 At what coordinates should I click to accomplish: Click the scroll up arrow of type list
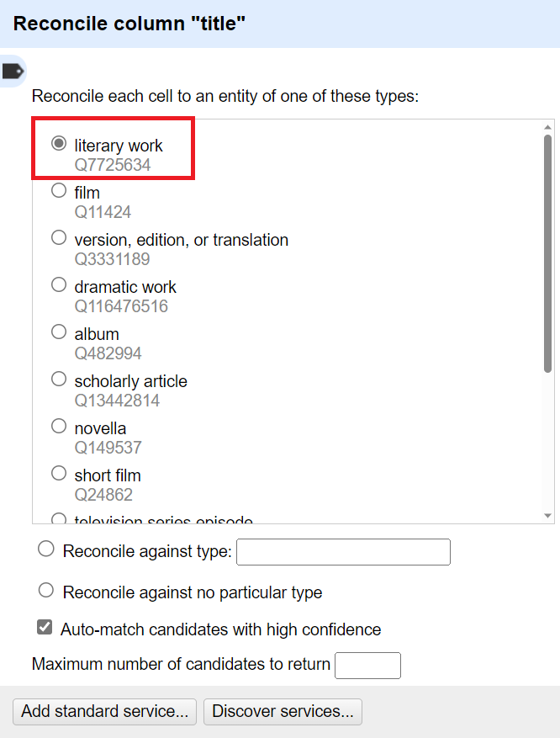coord(548,127)
